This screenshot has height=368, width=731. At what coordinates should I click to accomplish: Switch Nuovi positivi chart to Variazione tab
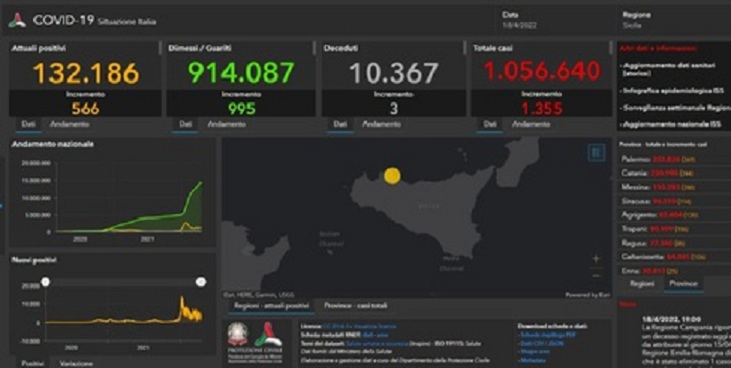[76, 363]
